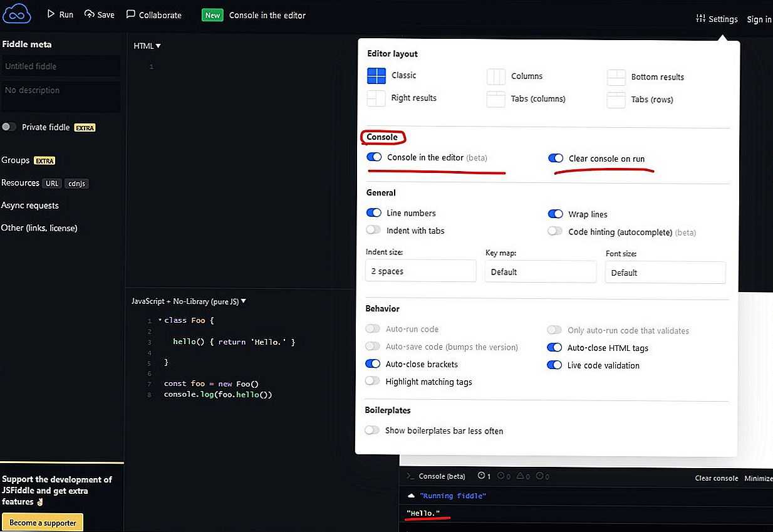Click the Run play icon

[x=51, y=14]
